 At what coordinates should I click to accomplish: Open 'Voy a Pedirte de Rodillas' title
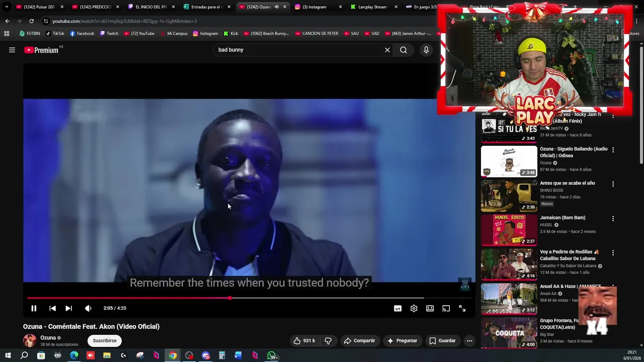(x=570, y=255)
